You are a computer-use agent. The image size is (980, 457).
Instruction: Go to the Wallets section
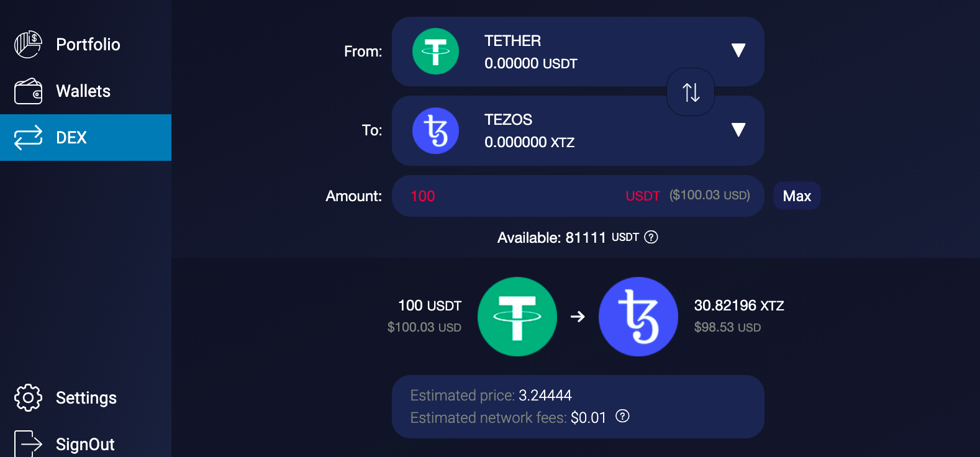[83, 91]
